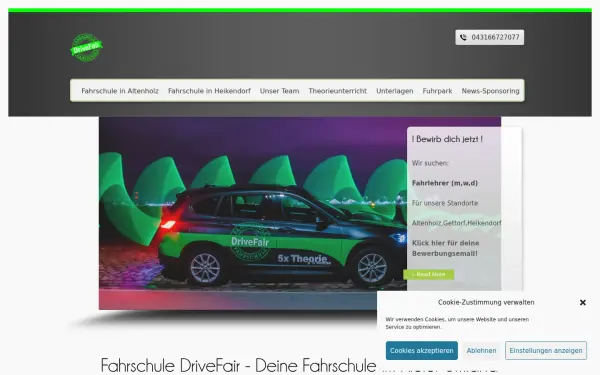Decline cookies with Ablehnen
Viewport: 600px width, 375px height.
coord(481,351)
